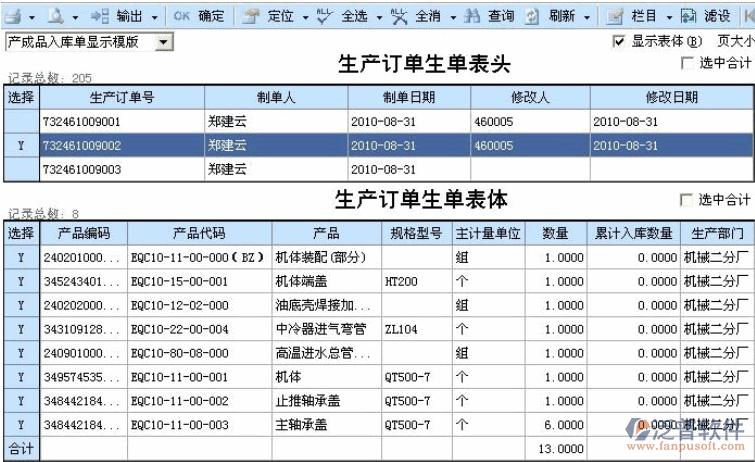The image size is (755, 462).
Task: Expand the 产成品入库单显示模版 template dropdown
Action: 164,42
